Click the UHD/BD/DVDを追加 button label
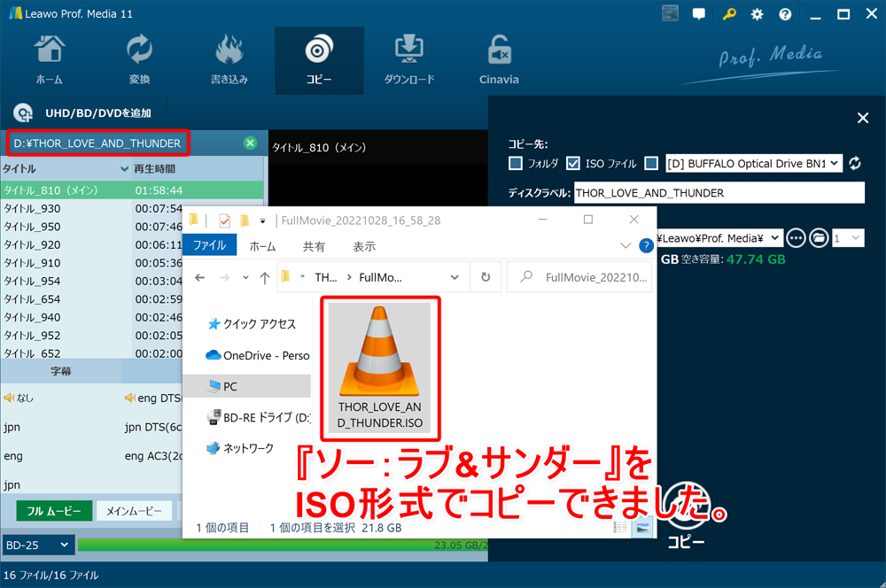The width and height of the screenshot is (886, 588). 98,113
